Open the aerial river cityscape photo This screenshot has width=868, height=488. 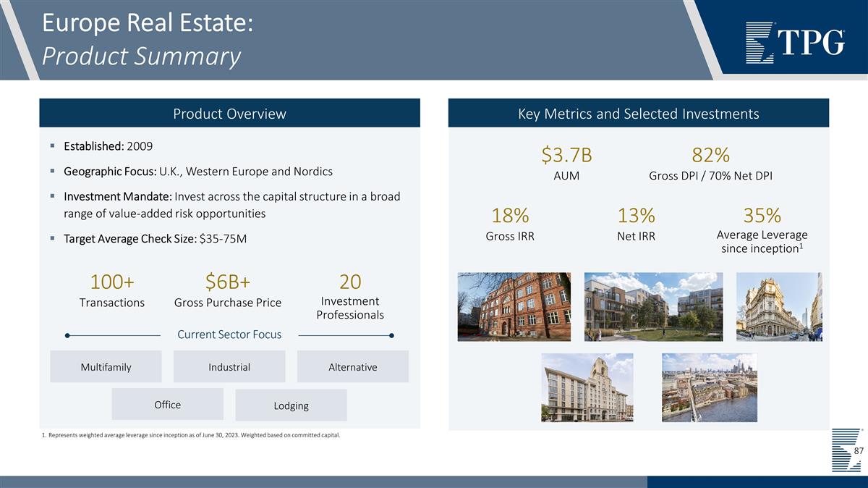709,387
